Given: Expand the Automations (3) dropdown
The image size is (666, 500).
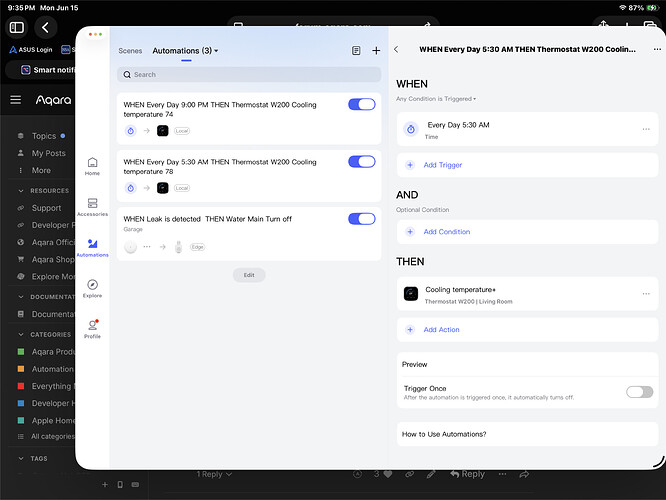Looking at the screenshot, I should [185, 51].
